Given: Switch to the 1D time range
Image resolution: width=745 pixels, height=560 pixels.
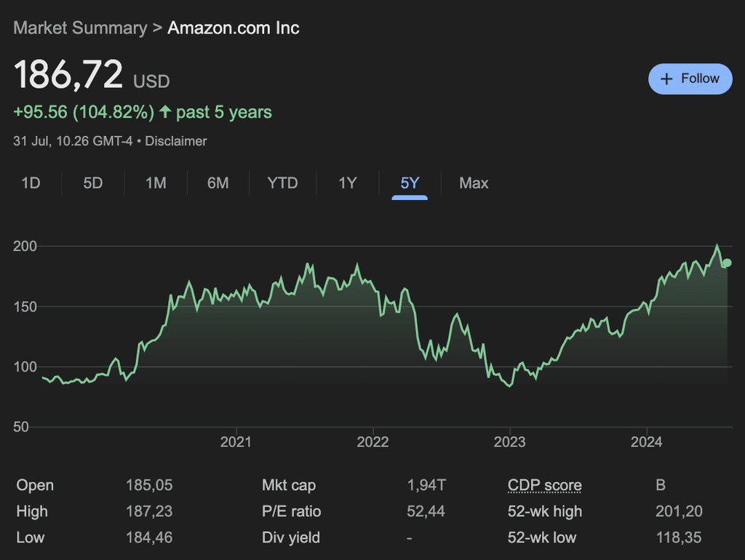Looking at the screenshot, I should point(31,183).
